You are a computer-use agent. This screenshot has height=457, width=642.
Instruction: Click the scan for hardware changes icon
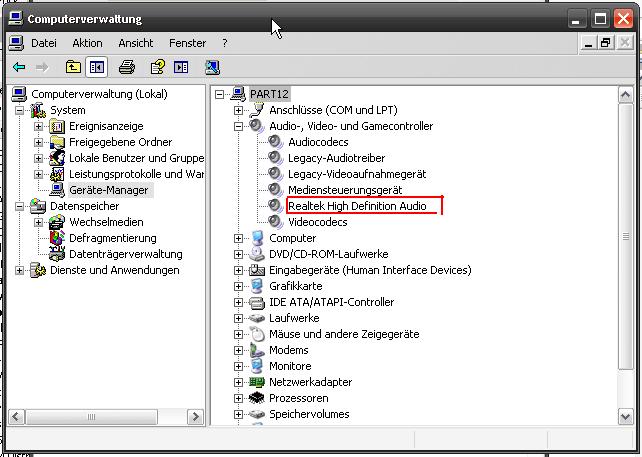point(212,67)
